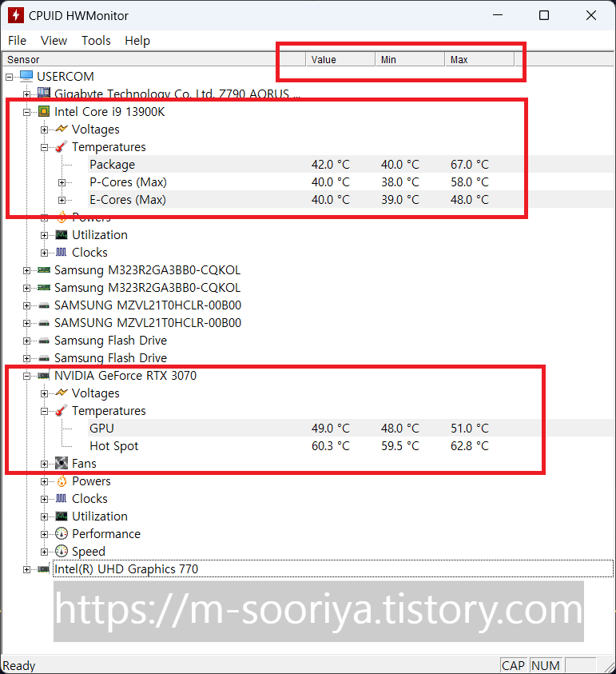Expand the Gigabyte Technology motherboard node
This screenshot has width=616, height=674.
click(x=26, y=94)
